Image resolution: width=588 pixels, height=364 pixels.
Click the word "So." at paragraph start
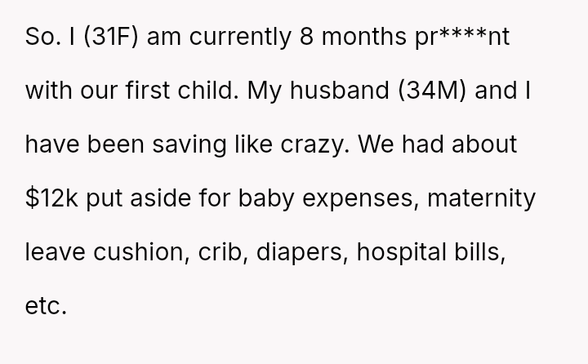(40, 38)
